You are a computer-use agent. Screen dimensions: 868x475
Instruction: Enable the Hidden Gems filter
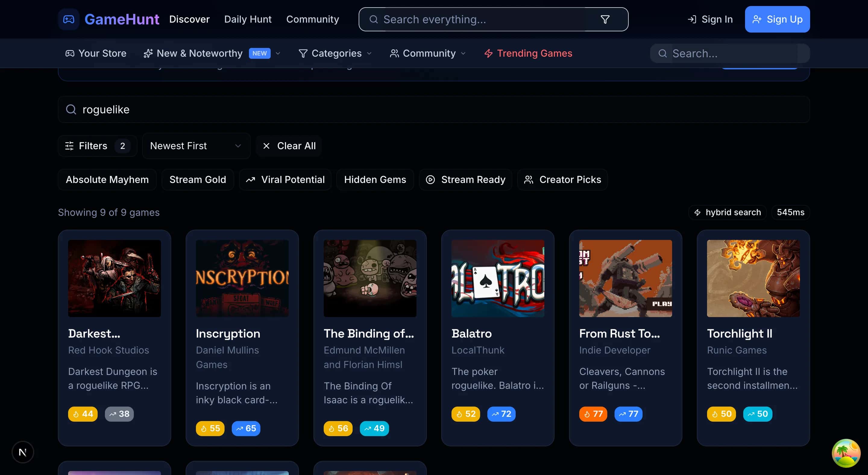pos(375,180)
